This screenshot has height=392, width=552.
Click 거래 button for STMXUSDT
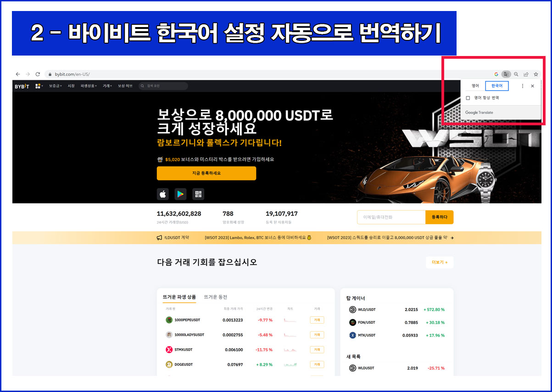point(317,350)
